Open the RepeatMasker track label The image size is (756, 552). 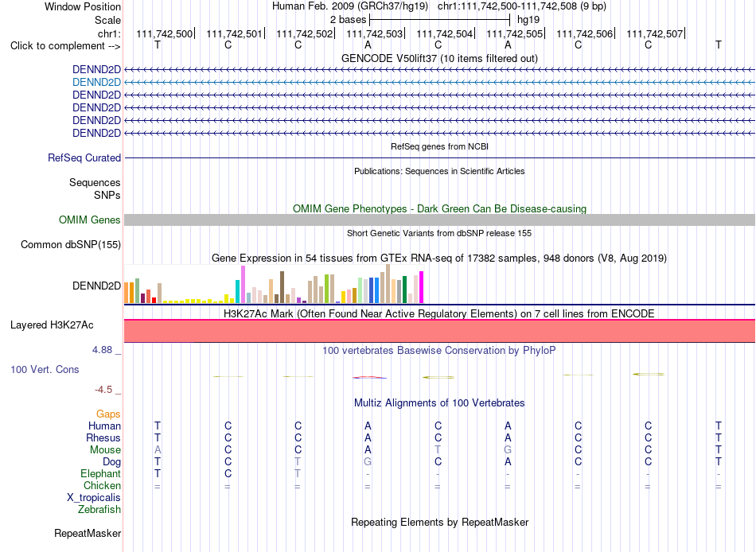(88, 533)
